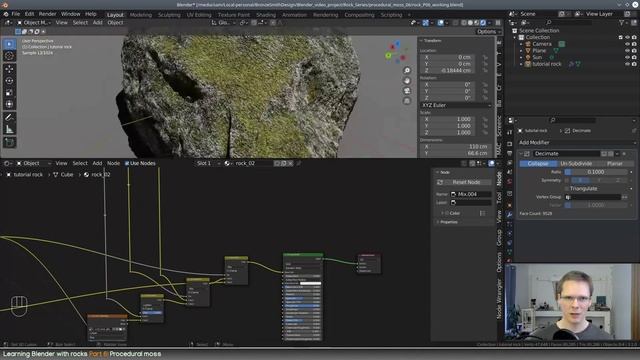Click the perspective/orthographic grid icon in viewport
The height and width of the screenshot is (360, 640).
pyautogui.click(x=407, y=100)
